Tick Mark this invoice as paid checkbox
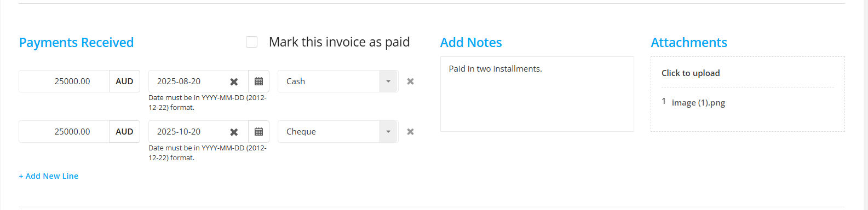Image resolution: width=868 pixels, height=210 pixels. [251, 42]
